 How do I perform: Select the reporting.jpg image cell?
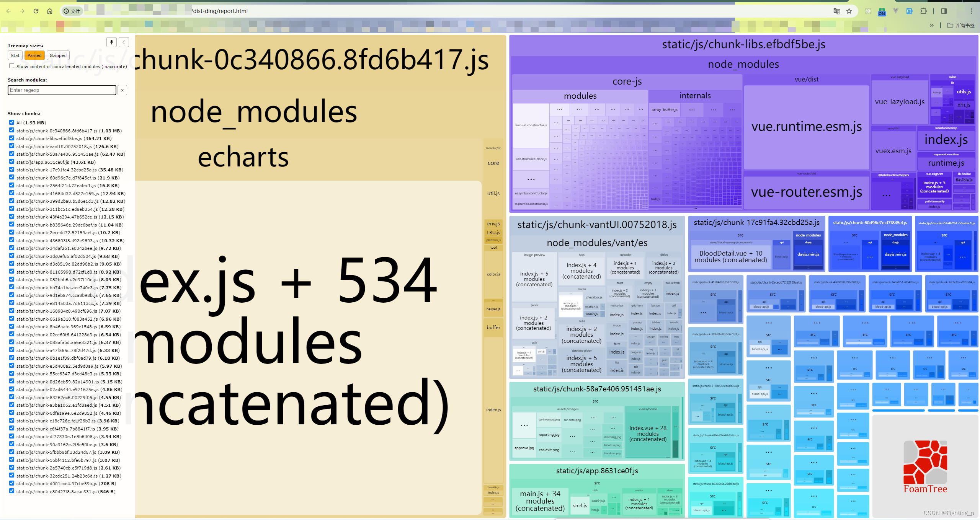pos(549,435)
